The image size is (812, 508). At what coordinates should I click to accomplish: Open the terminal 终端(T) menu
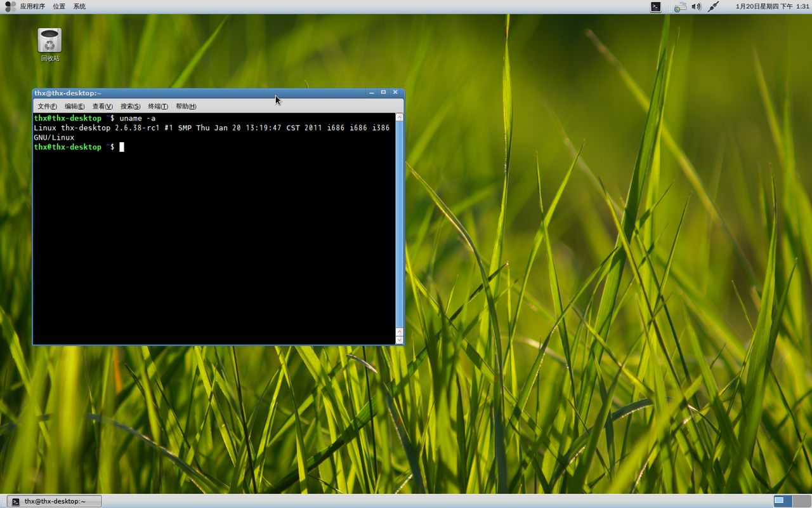click(x=158, y=106)
